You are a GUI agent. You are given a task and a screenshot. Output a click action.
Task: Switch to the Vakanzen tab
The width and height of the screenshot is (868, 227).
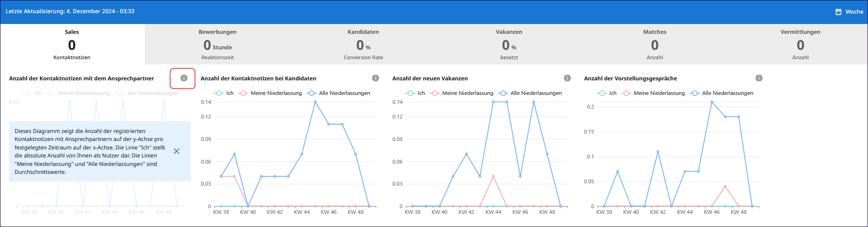click(x=509, y=44)
